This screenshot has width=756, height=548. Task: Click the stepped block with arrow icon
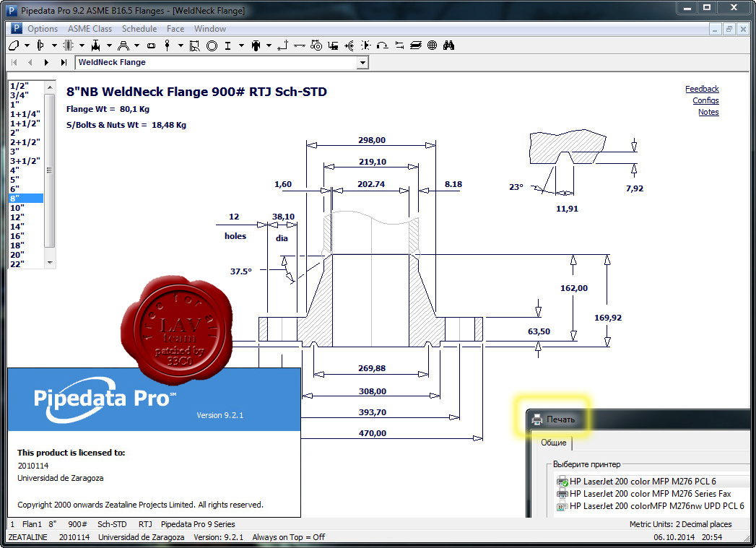(333, 45)
